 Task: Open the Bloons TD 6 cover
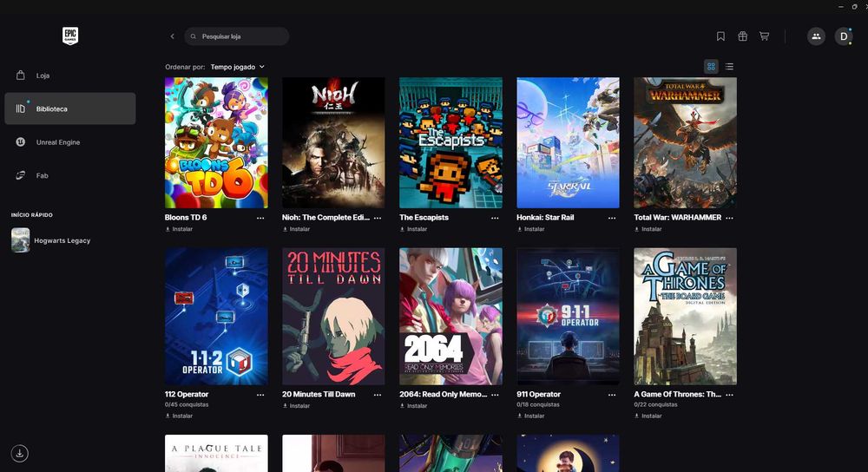(x=216, y=143)
